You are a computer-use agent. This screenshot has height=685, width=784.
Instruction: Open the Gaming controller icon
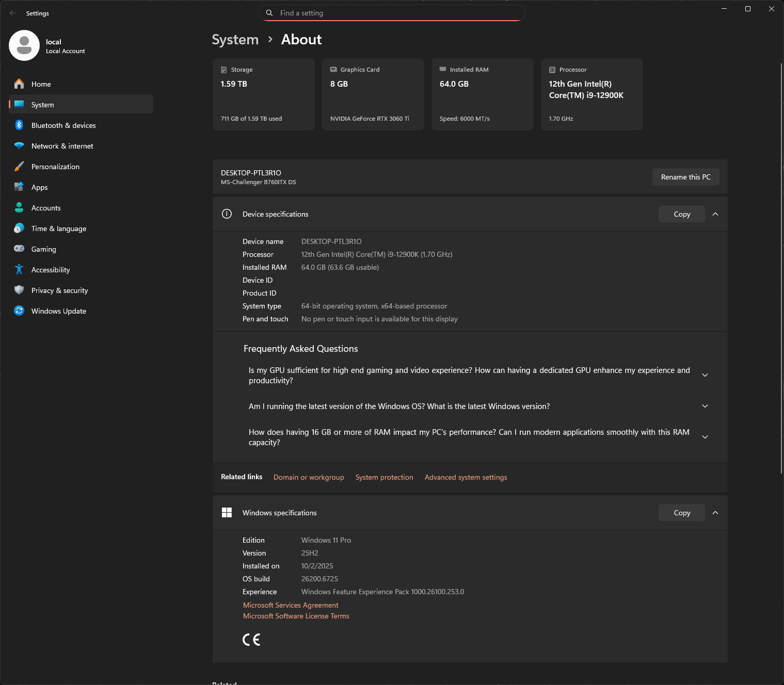pos(19,249)
